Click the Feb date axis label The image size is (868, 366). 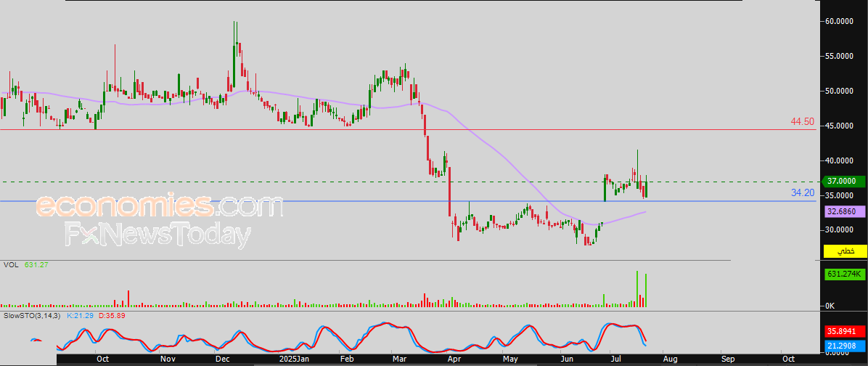(347, 359)
